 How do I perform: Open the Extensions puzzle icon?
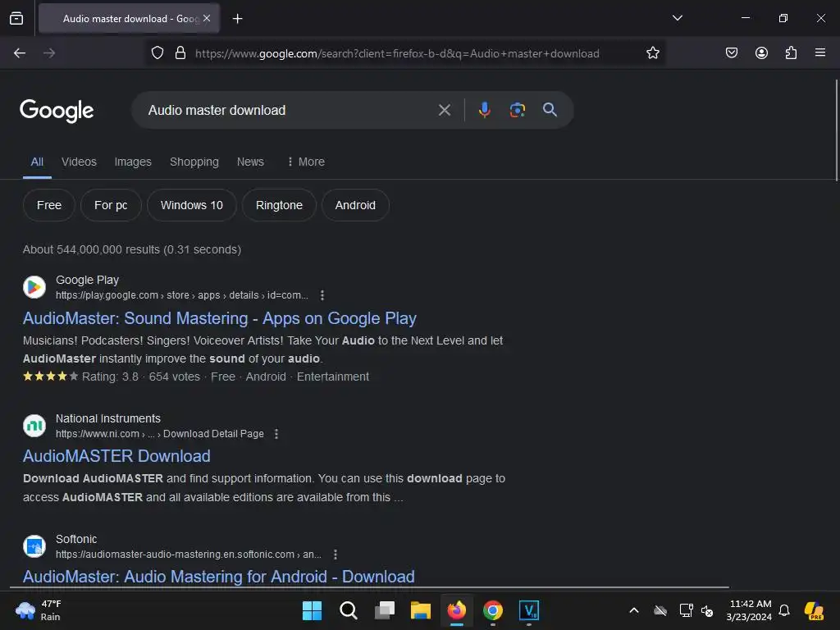(x=791, y=52)
